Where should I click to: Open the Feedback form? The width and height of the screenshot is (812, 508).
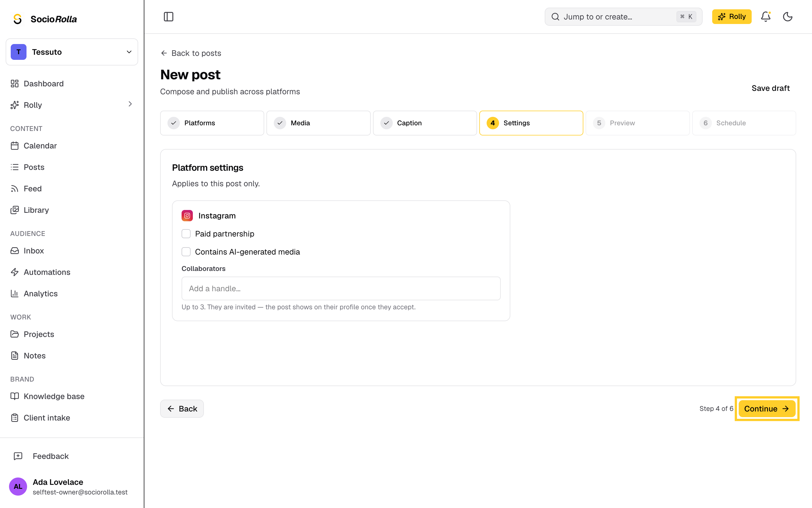point(72,456)
